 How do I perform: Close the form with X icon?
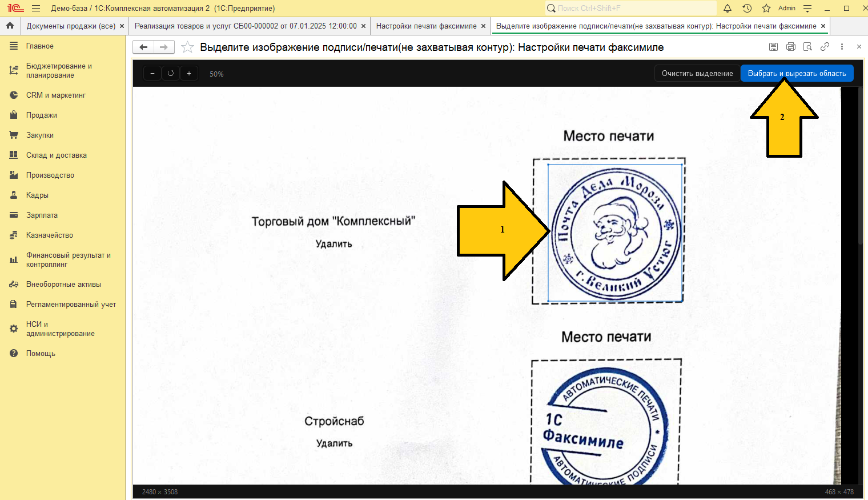pyautogui.click(x=859, y=47)
